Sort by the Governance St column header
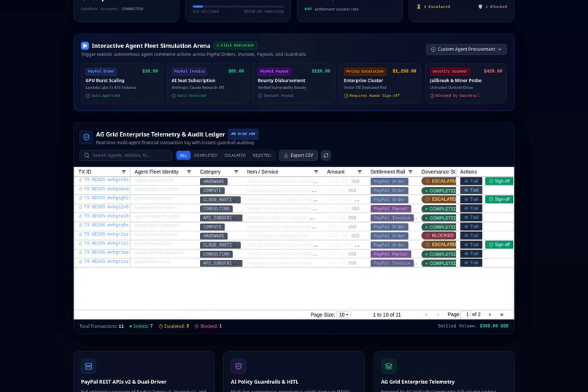This screenshot has width=588, height=392. pyautogui.click(x=438, y=172)
